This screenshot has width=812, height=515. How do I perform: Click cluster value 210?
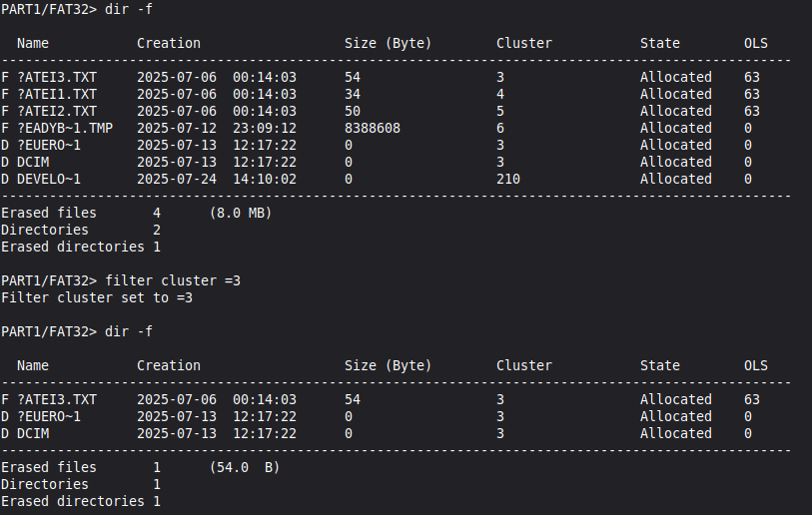click(x=508, y=179)
